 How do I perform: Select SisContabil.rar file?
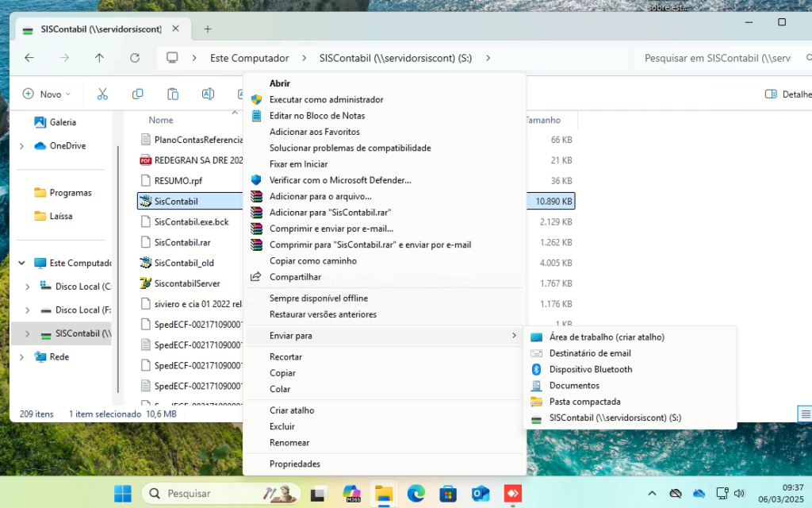tap(176, 242)
